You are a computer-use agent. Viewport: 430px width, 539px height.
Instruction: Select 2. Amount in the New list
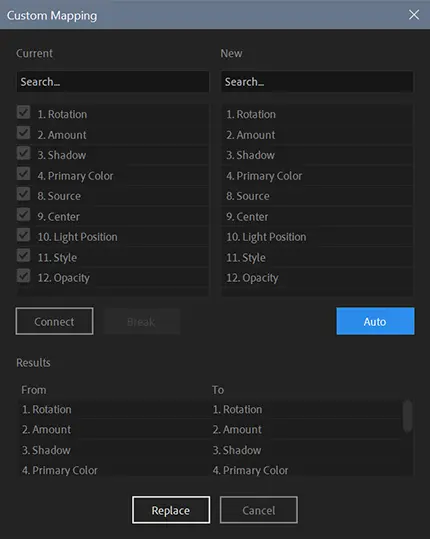[x=317, y=135]
